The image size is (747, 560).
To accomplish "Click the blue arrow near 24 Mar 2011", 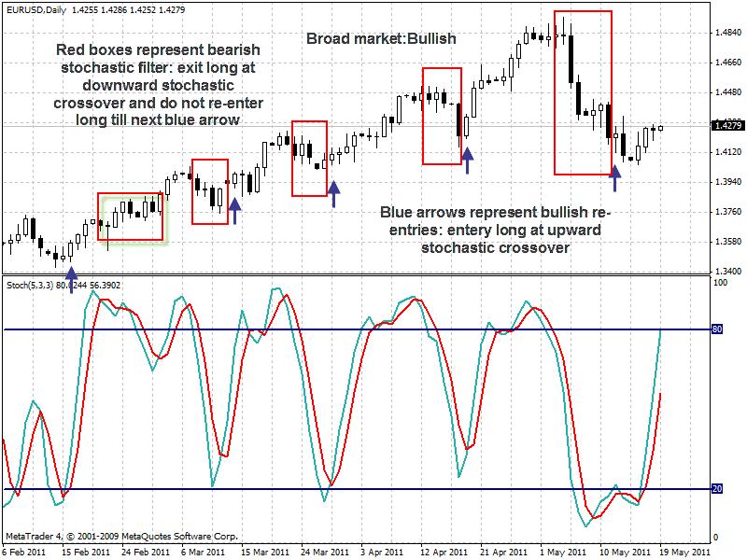I will tap(333, 194).
